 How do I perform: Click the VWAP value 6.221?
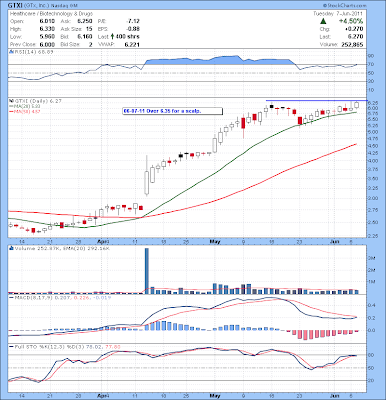(132, 44)
